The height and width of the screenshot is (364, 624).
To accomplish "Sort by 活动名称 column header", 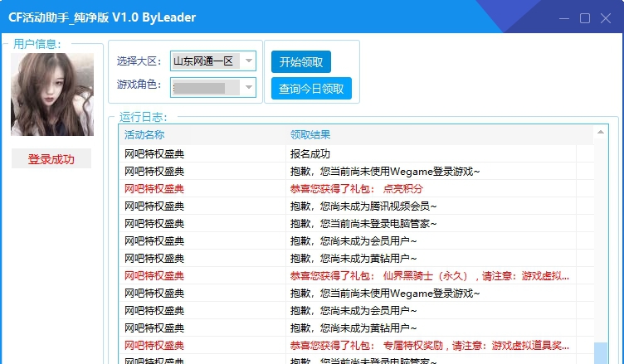I will pyautogui.click(x=202, y=134).
